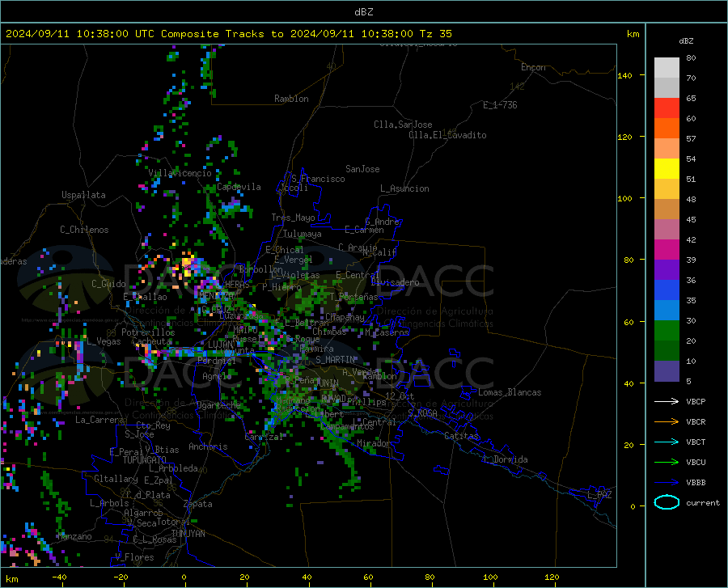Viewport: 728px width, 588px height.
Task: Pick the dark orange swatch between 60 and 57
Action: [667, 128]
